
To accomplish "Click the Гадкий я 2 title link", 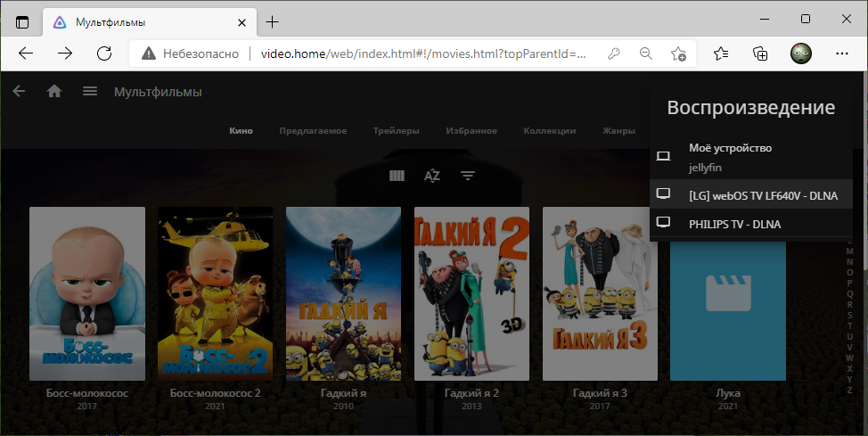I will coord(471,393).
